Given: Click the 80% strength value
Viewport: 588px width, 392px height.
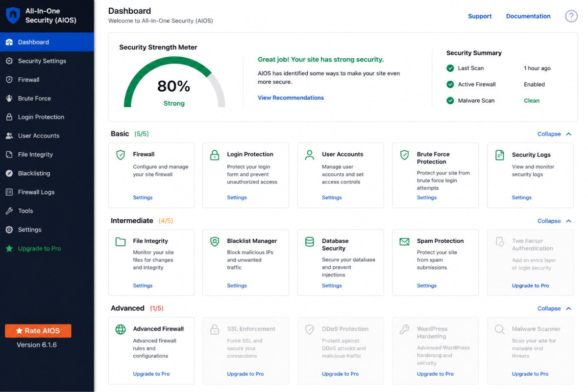Looking at the screenshot, I should tap(173, 87).
